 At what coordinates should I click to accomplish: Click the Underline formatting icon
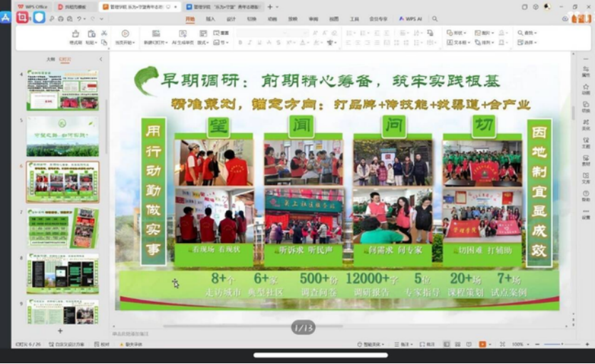[x=259, y=43]
